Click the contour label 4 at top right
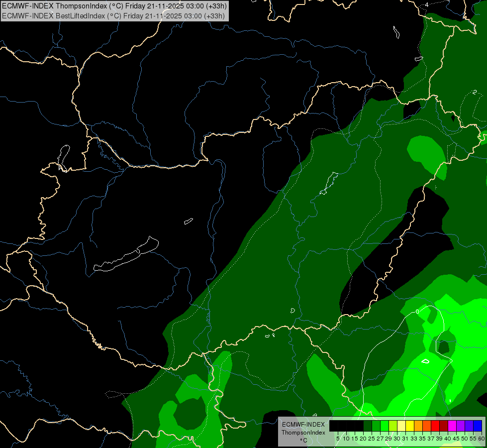487x448 pixels. coord(427,4)
